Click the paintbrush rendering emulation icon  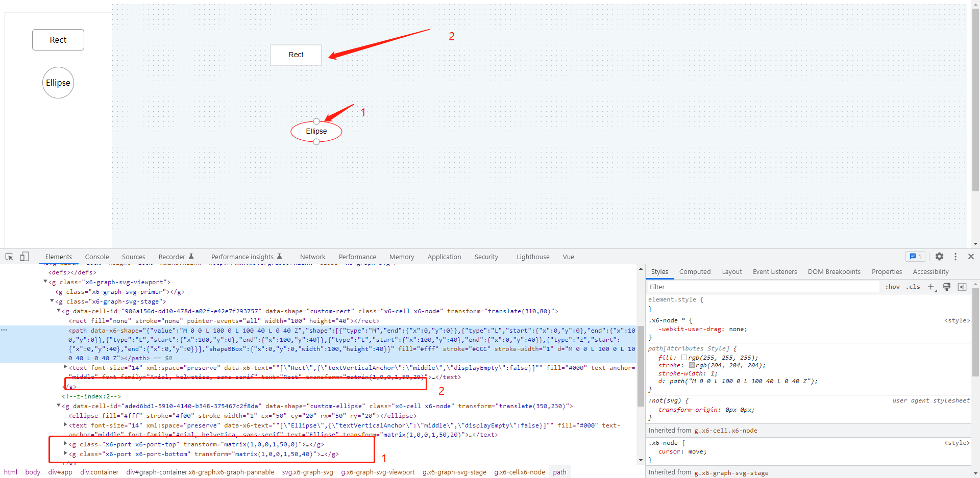pyautogui.click(x=947, y=287)
